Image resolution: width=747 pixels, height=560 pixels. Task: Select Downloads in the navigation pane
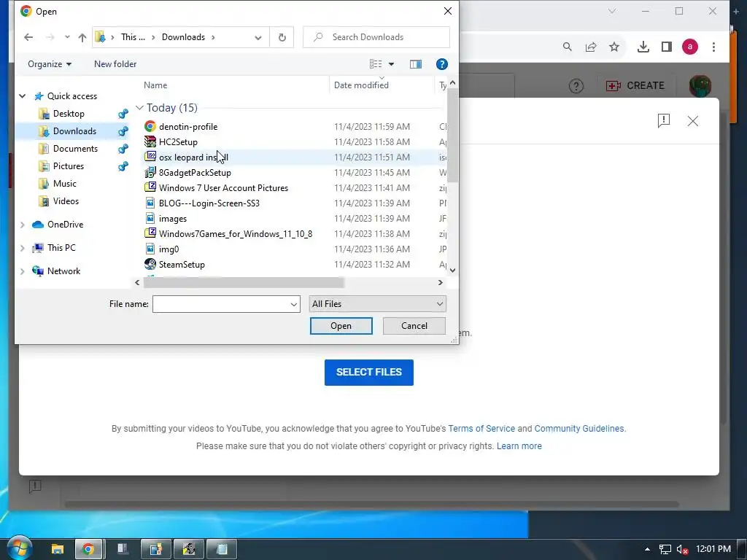tap(74, 131)
